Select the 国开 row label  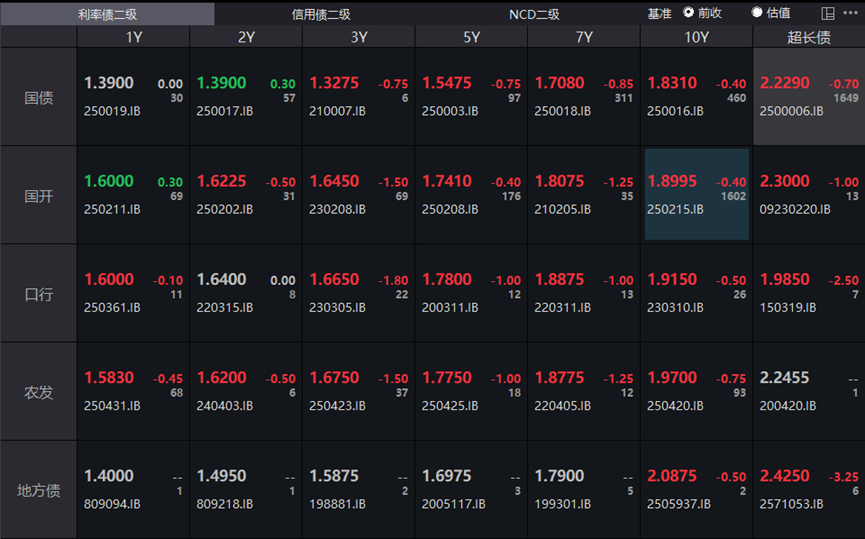click(39, 196)
